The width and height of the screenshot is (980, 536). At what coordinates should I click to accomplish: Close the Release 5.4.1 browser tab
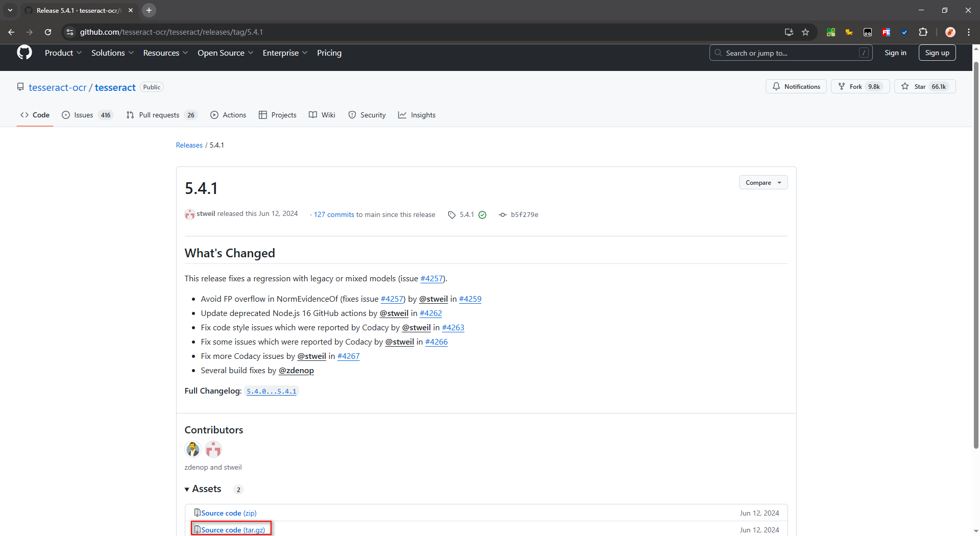[131, 10]
